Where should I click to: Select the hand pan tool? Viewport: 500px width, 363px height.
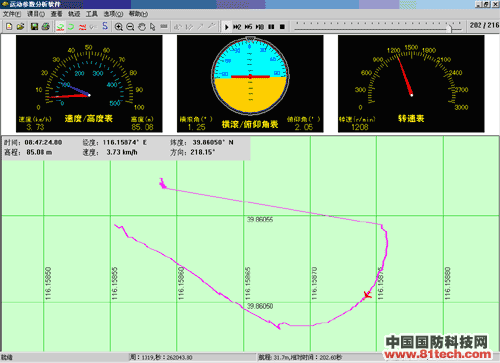tap(142, 27)
